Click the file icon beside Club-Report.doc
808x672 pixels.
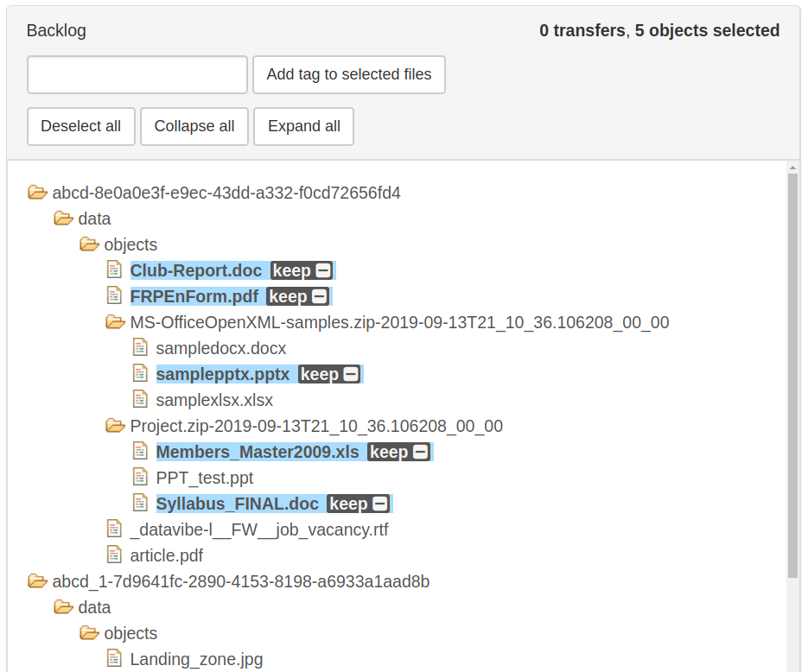114,269
